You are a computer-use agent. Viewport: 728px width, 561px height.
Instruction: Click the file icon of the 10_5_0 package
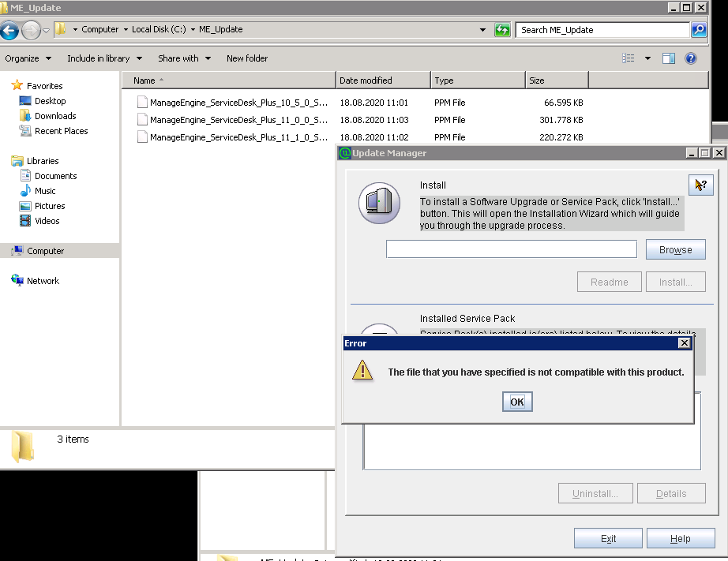click(x=142, y=102)
